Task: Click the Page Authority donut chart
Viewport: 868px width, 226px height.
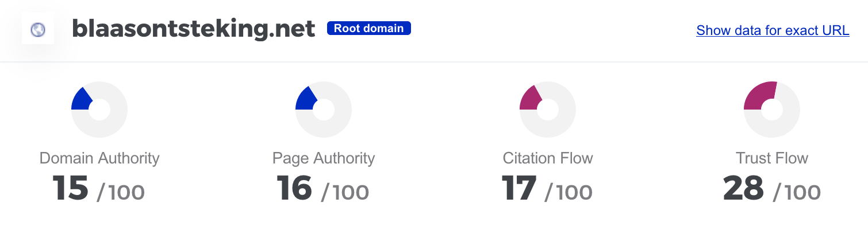Action: click(323, 110)
